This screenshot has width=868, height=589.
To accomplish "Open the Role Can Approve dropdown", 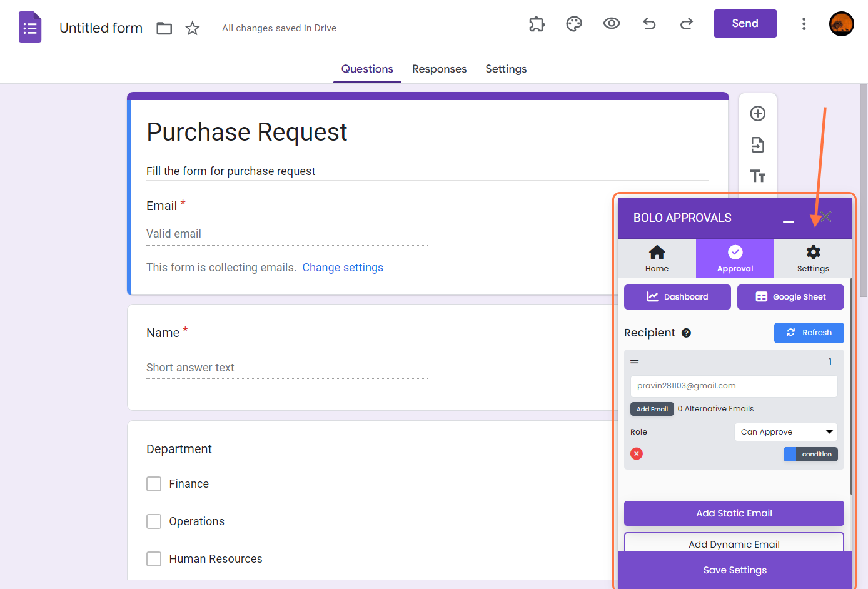I will (785, 432).
